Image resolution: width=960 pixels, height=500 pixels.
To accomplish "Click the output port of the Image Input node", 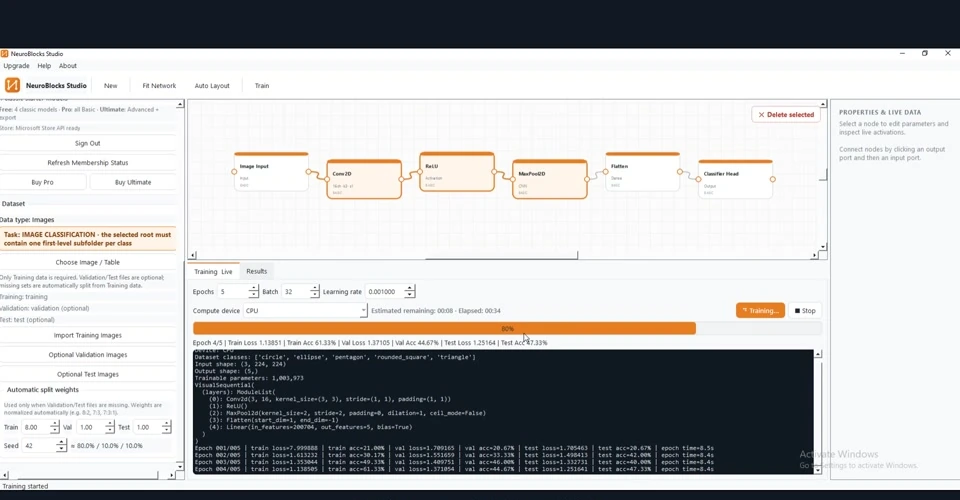I will [x=309, y=172].
